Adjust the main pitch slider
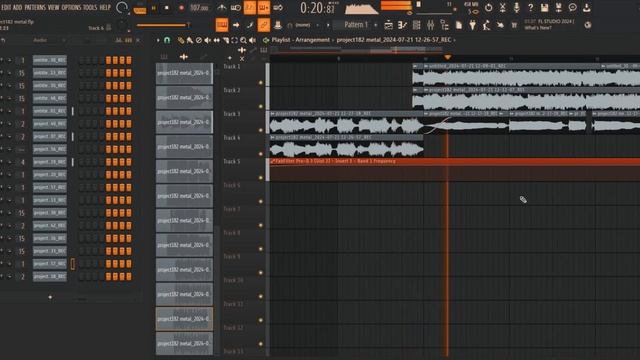This screenshot has width=640, height=360. [x=163, y=25]
